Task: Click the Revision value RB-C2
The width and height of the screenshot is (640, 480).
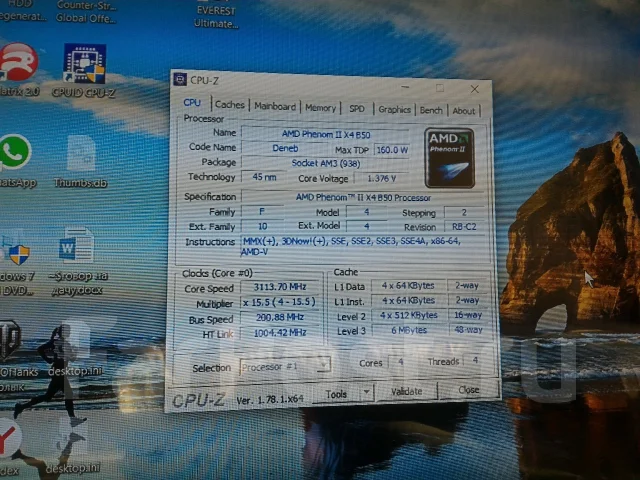Action: click(464, 227)
